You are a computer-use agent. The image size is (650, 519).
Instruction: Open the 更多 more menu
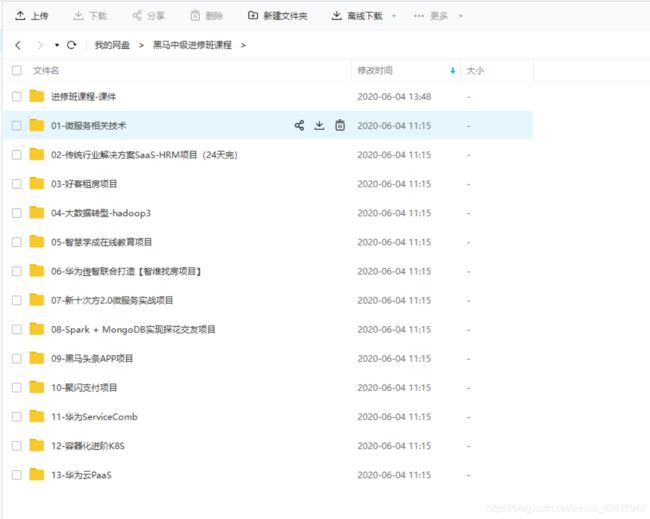(431, 16)
